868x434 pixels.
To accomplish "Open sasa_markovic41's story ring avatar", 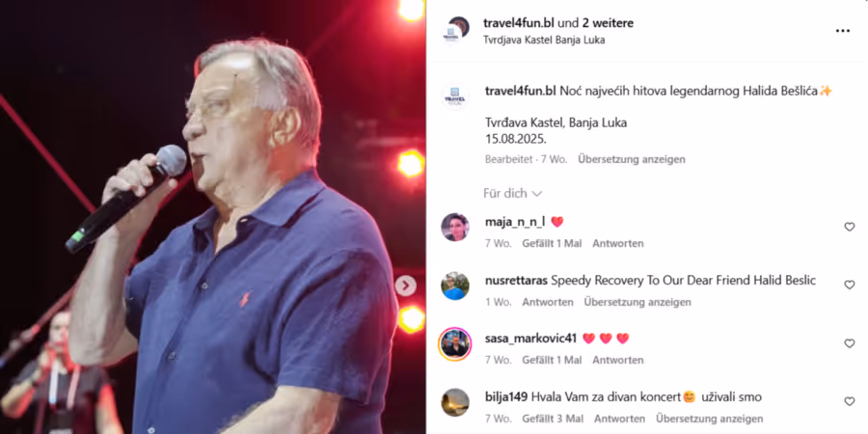I will [x=455, y=343].
